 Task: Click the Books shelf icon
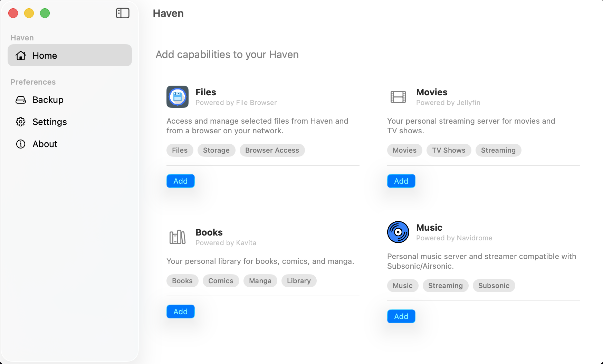point(178,237)
